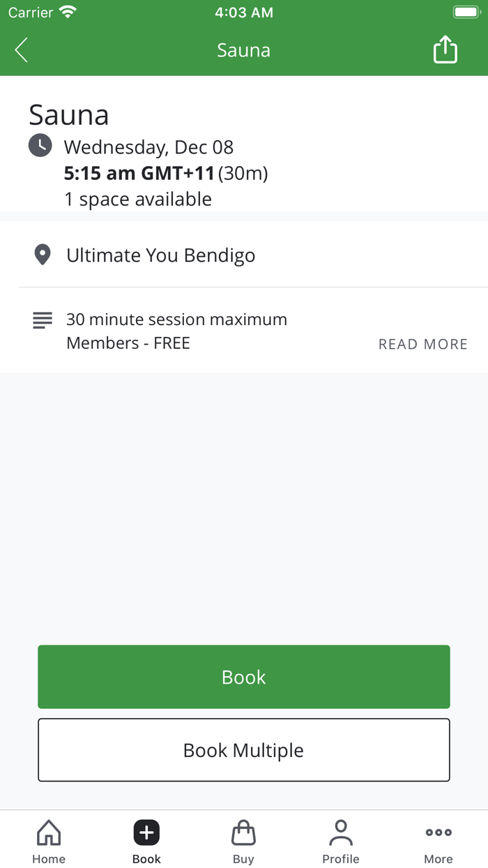Open the More options tab

point(439,841)
